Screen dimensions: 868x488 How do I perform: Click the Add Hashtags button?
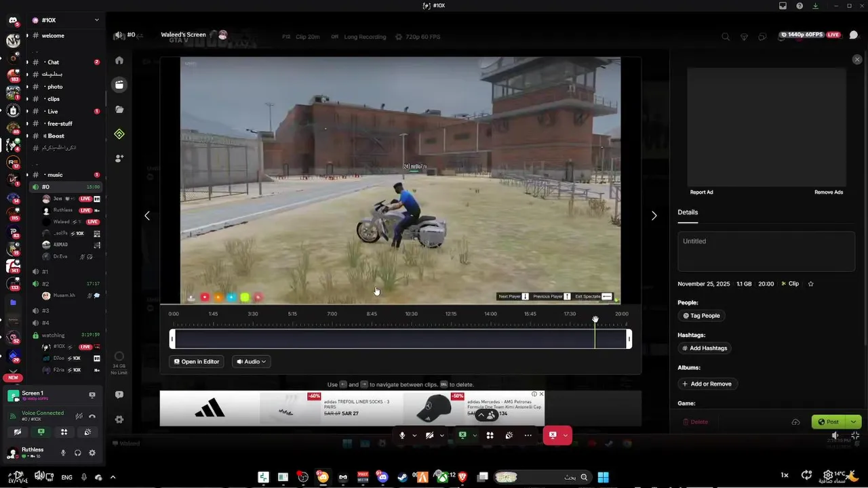(x=705, y=348)
